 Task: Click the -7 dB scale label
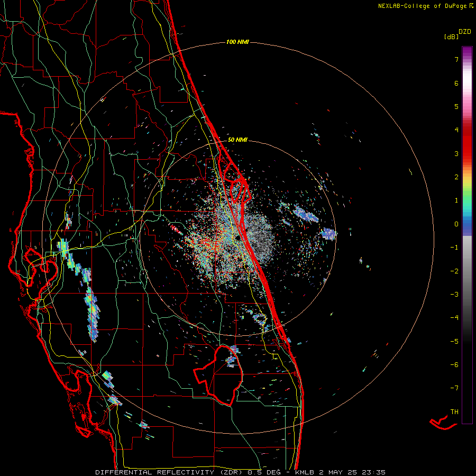(x=454, y=388)
